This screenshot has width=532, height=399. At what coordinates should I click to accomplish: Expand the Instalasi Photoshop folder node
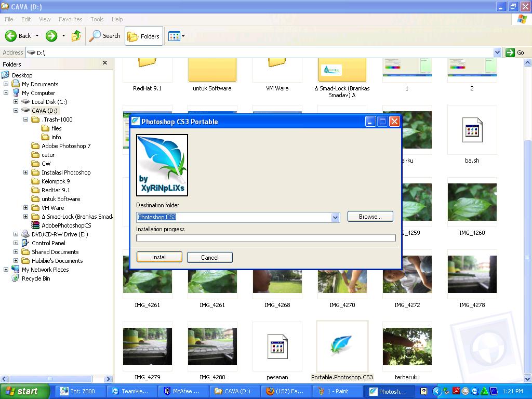[25, 172]
